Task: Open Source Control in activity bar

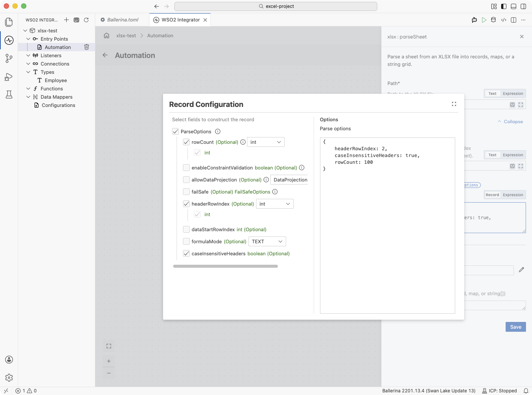Action: pos(9,58)
